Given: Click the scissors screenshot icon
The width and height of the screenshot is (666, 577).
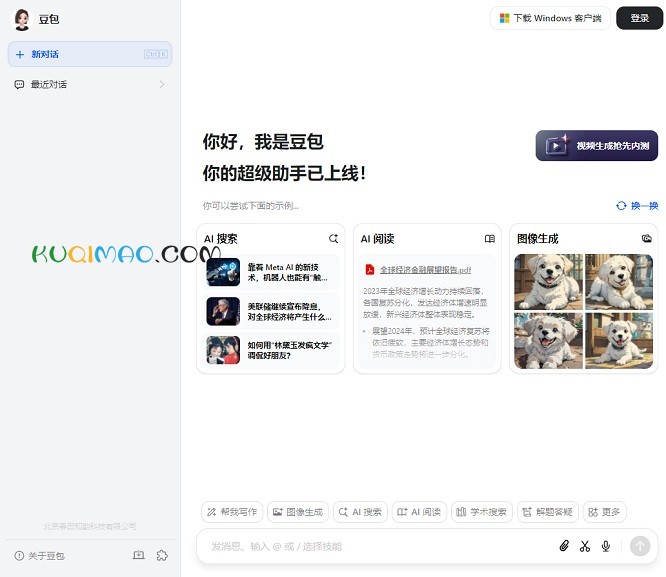Looking at the screenshot, I should tap(585, 546).
